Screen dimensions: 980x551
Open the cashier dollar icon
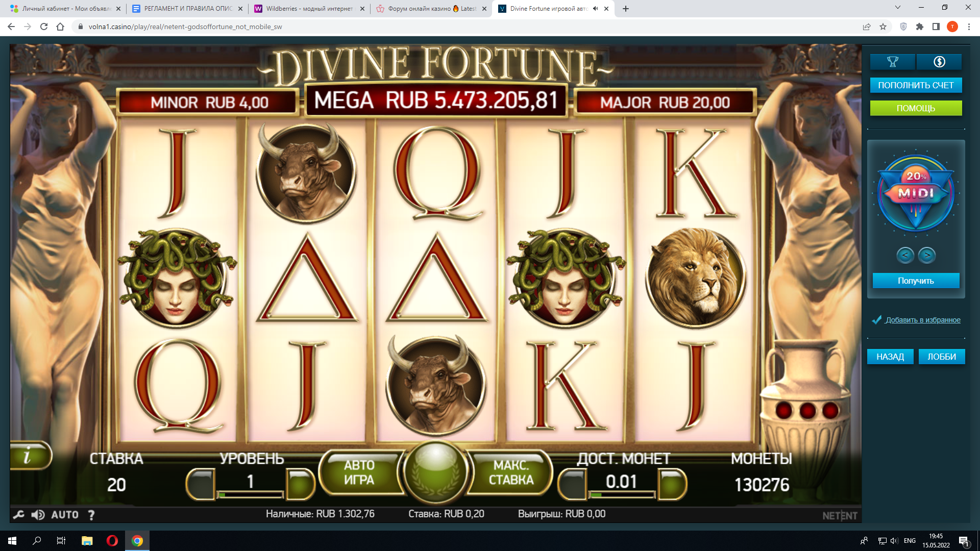939,62
